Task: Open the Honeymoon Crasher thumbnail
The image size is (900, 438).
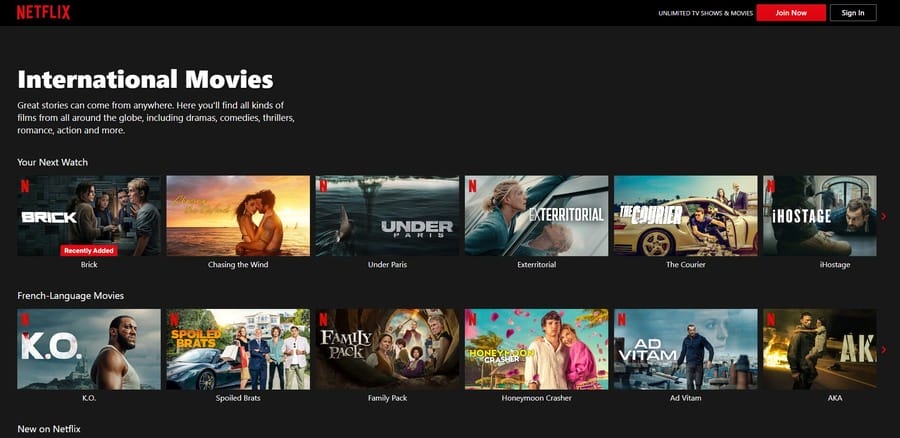Action: point(537,350)
